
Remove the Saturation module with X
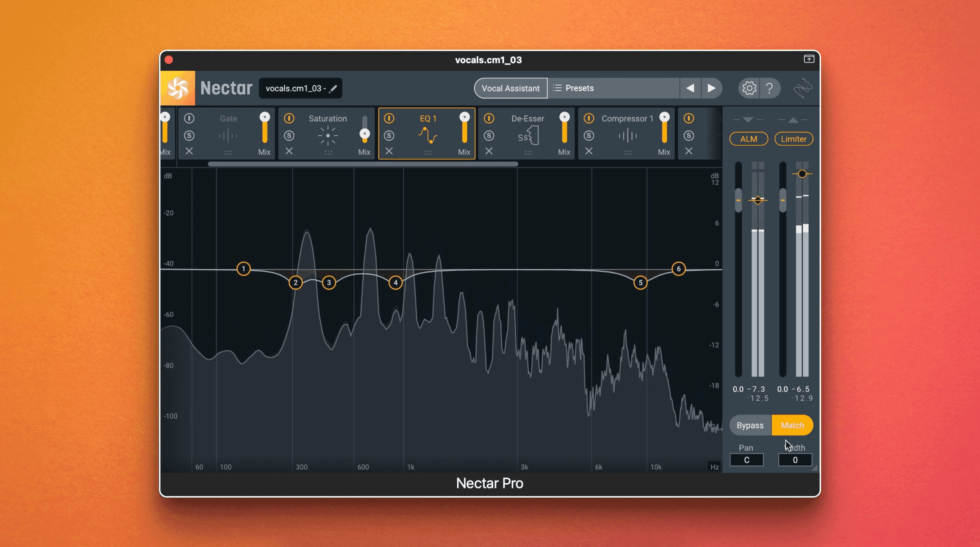click(x=289, y=151)
